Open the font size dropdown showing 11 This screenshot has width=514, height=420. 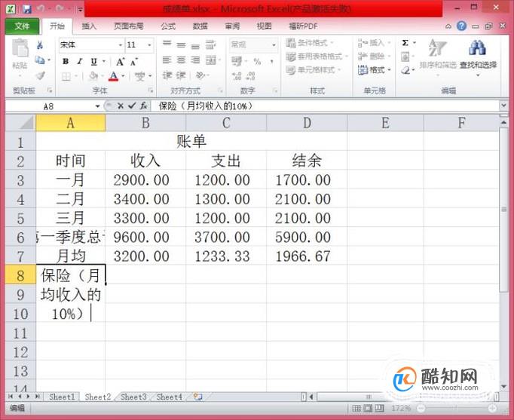pos(149,45)
